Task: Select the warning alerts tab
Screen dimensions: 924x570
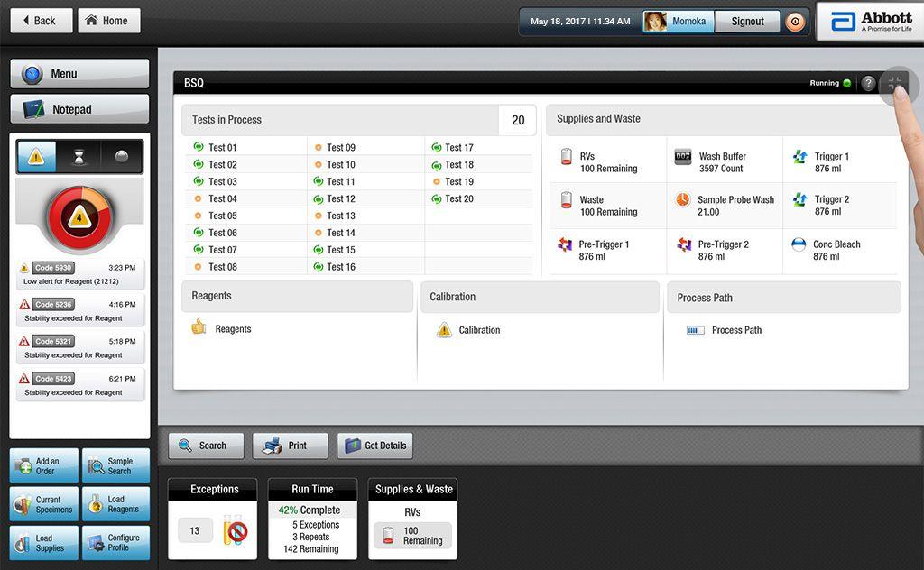Action: pos(36,157)
